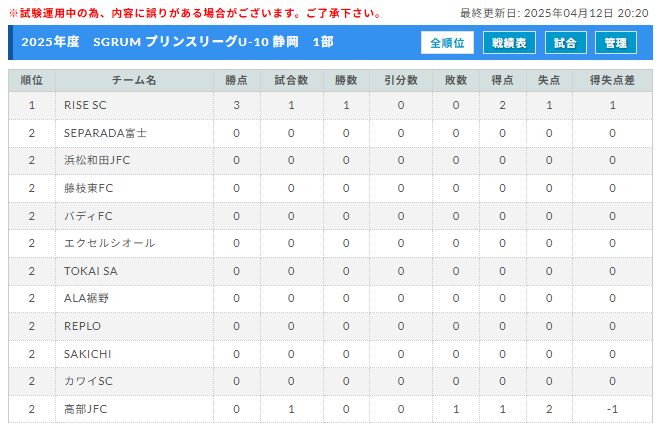Click the 最終更新日 timestamp text
This screenshot has width=661, height=427.
click(554, 13)
